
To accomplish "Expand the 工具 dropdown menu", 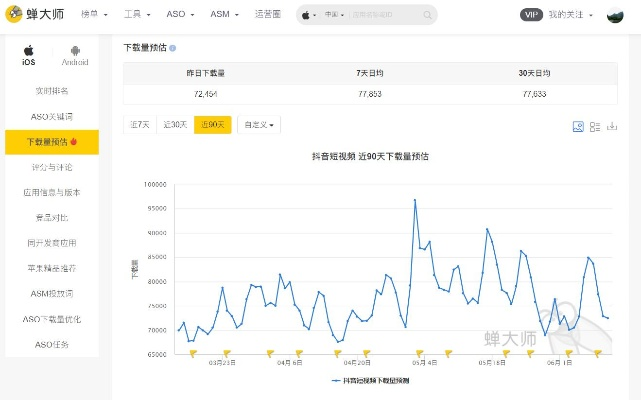I will [x=137, y=16].
